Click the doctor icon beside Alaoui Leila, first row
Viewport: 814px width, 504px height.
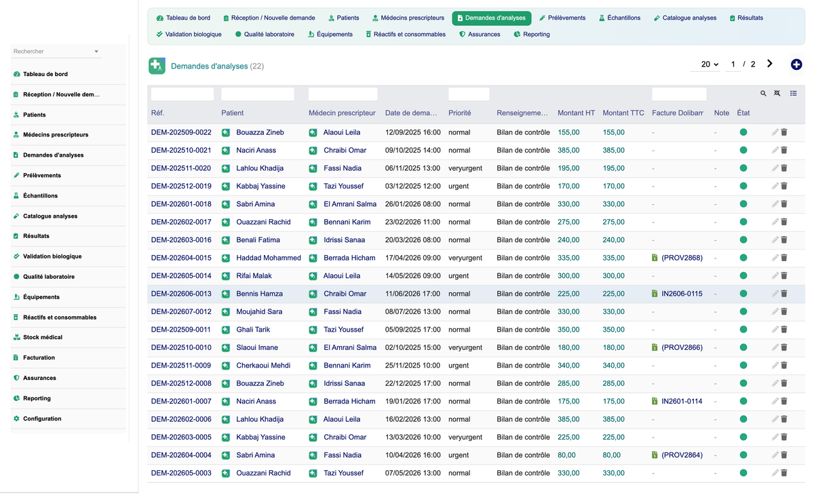click(x=313, y=132)
